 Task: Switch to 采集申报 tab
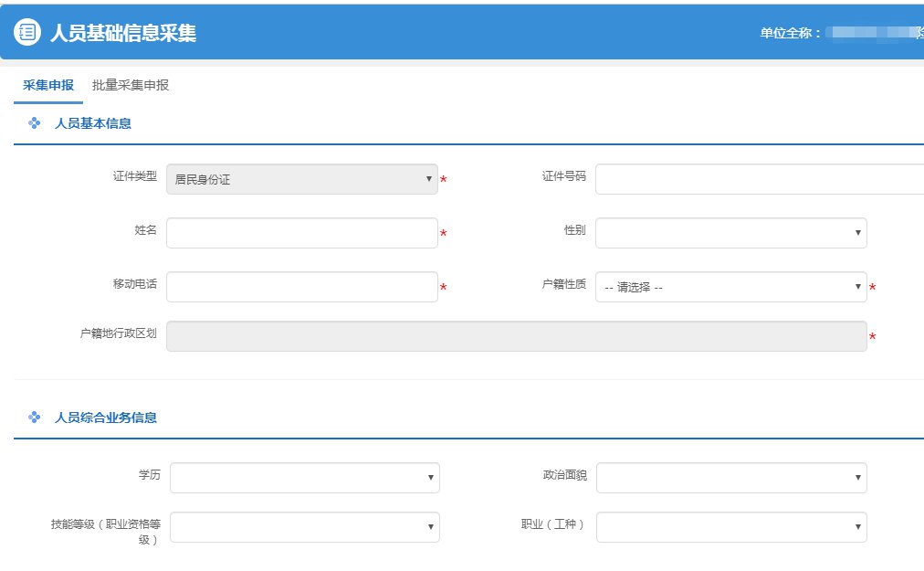[x=48, y=85]
